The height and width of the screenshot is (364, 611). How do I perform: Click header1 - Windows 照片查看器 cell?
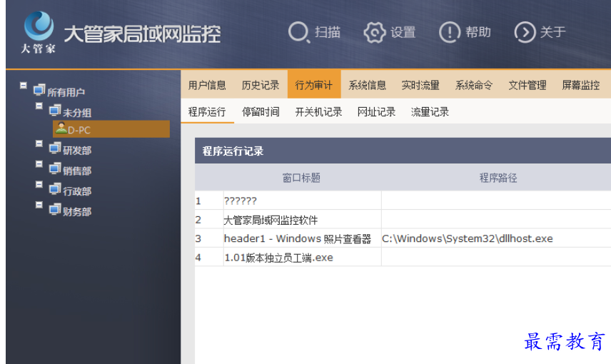[x=302, y=238]
